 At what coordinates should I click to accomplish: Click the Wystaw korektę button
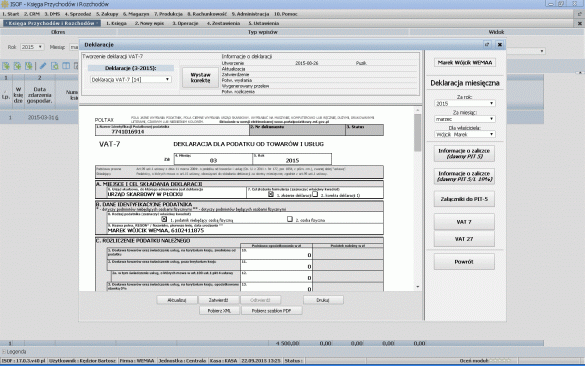pos(200,78)
